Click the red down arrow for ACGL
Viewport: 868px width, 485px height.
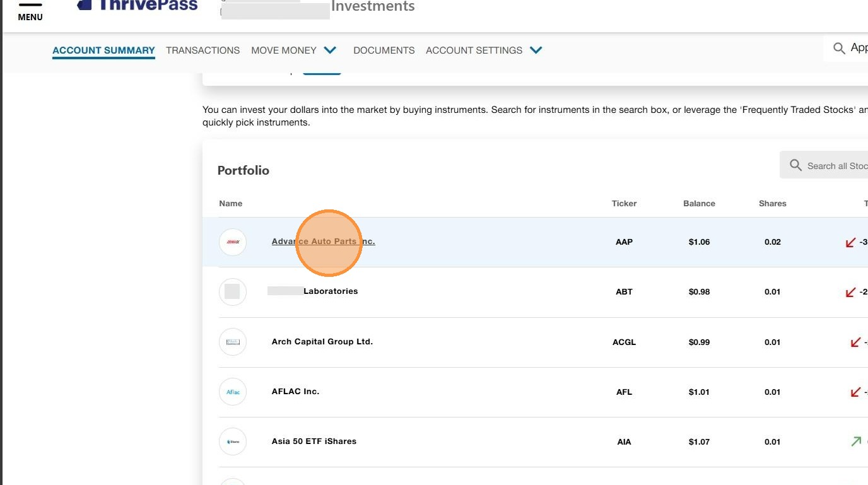point(855,342)
